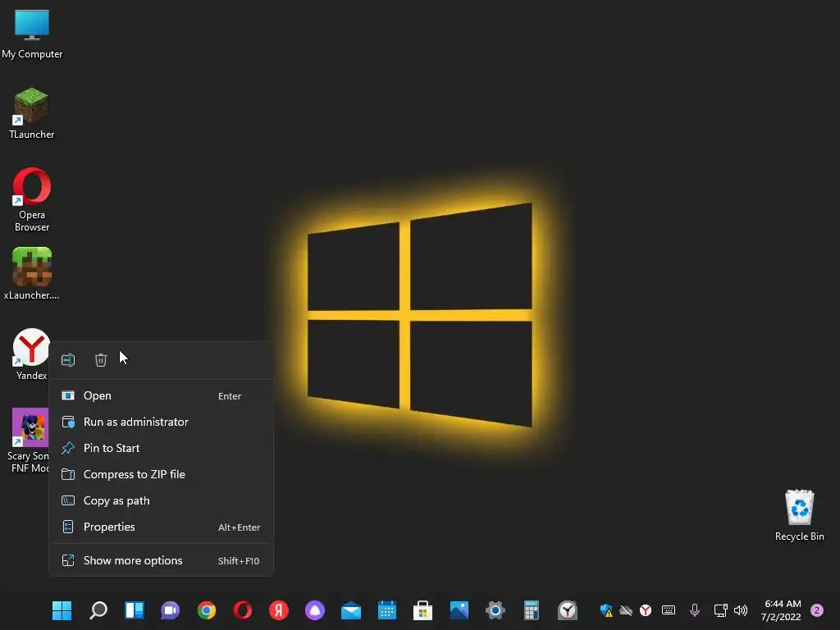Click the OneDrive cloud tray icon
840x630 pixels.
pos(626,610)
